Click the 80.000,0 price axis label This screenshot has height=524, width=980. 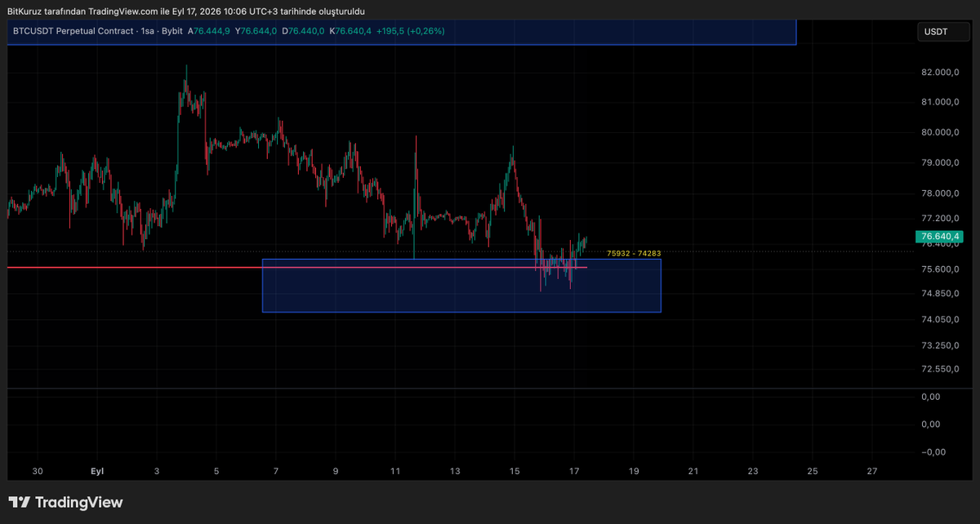(x=939, y=132)
